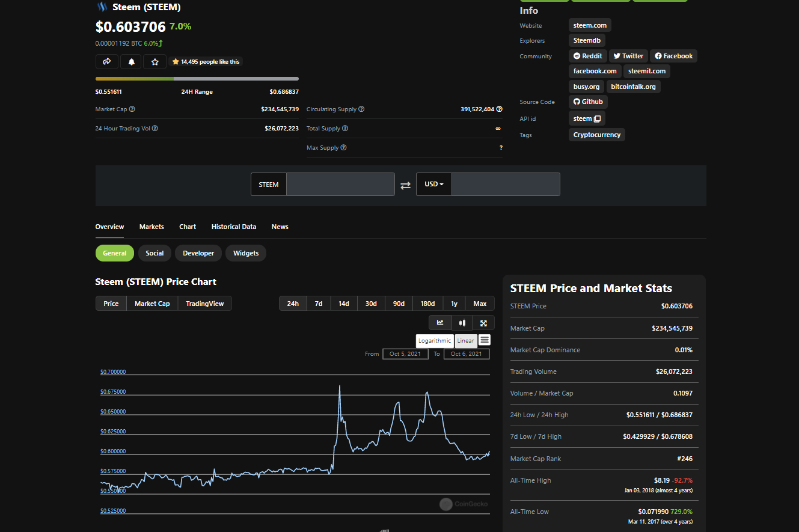799x532 pixels.
Task: Open the Overview tab
Action: tap(109, 227)
